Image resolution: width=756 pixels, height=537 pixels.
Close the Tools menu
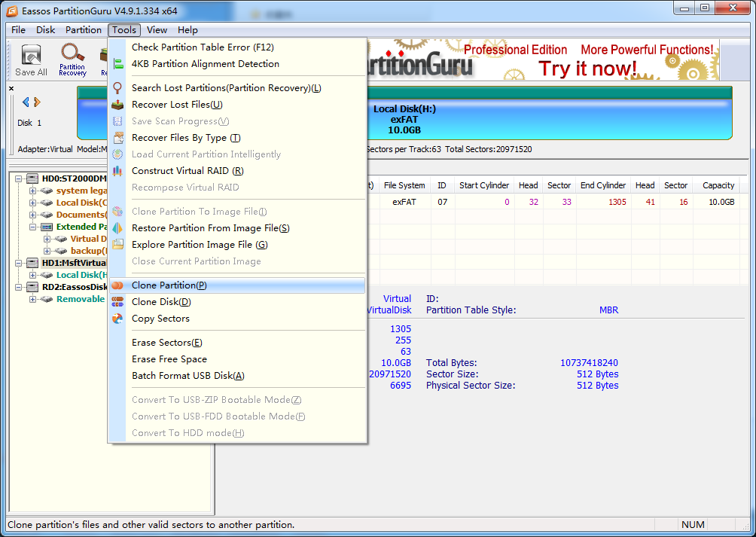[124, 30]
